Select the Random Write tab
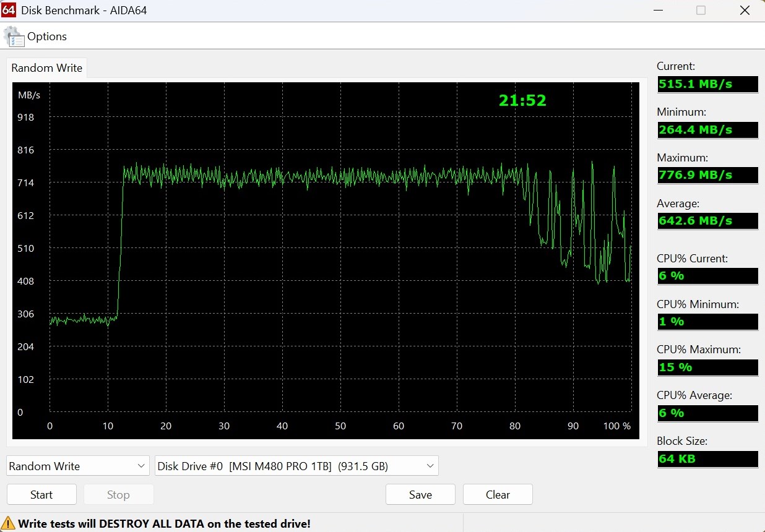The image size is (765, 532). [x=47, y=68]
